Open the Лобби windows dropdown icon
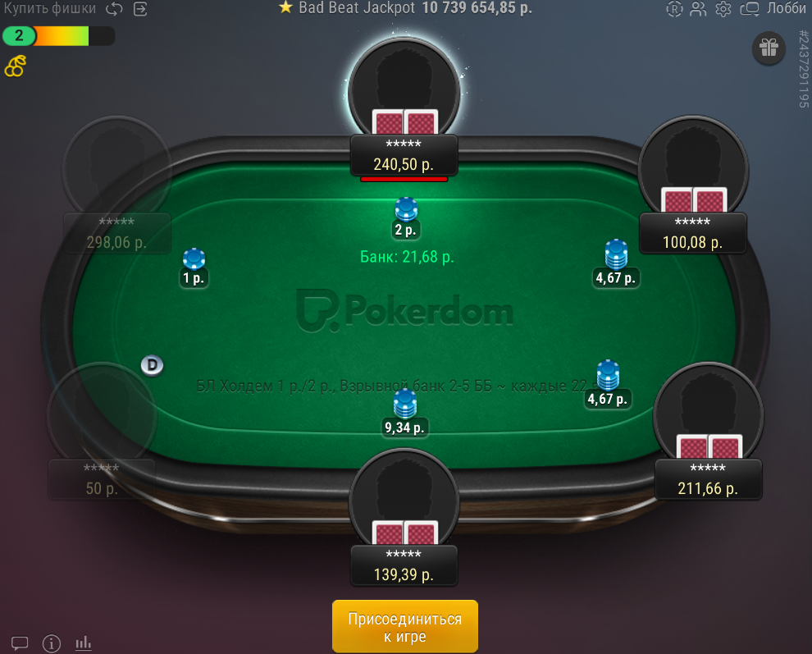 click(750, 9)
